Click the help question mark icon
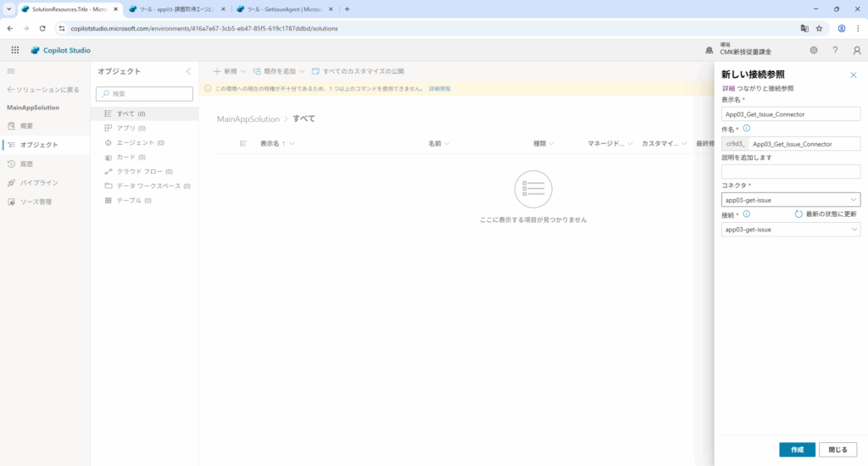868x466 pixels. 835,50
